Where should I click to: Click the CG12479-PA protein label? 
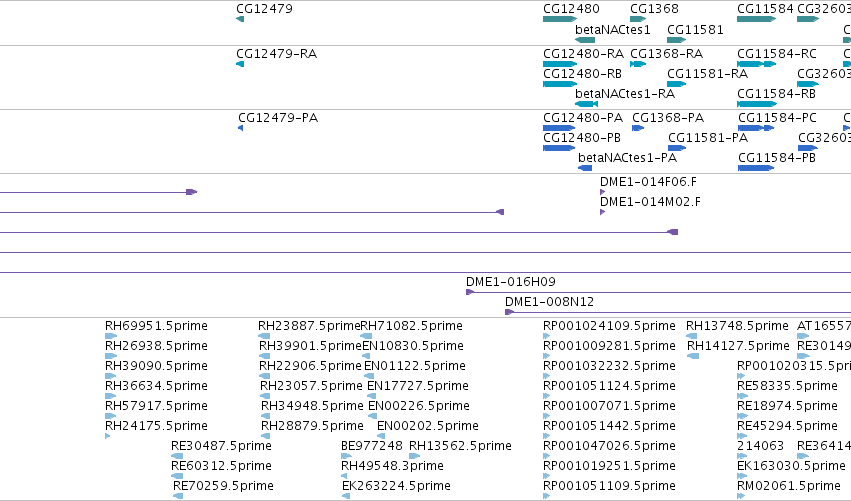tap(278, 118)
